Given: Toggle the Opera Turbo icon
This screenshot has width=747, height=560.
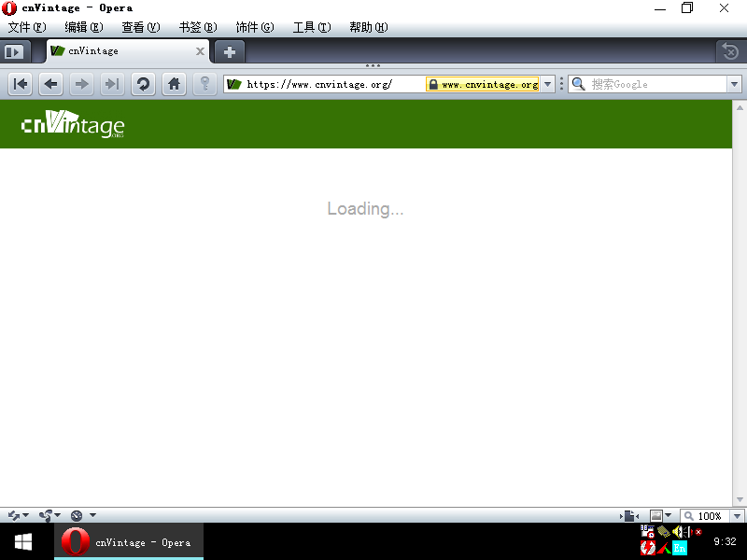Looking at the screenshot, I should 77,515.
